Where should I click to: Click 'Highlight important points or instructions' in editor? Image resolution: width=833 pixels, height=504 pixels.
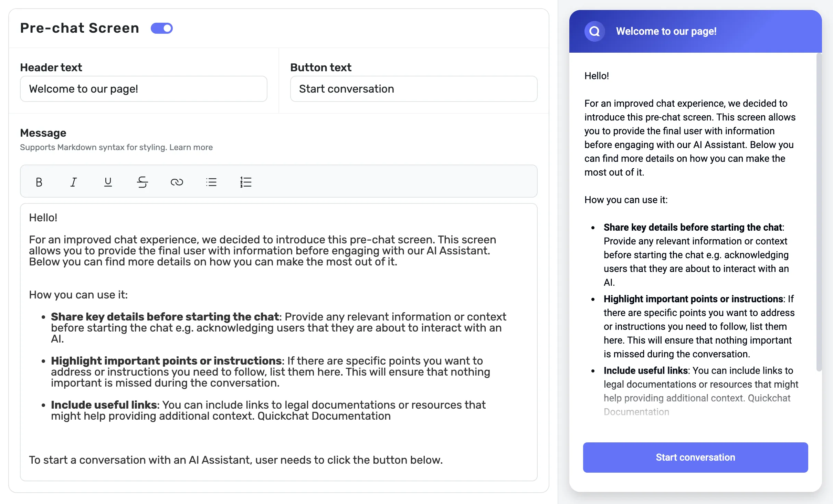tap(166, 361)
